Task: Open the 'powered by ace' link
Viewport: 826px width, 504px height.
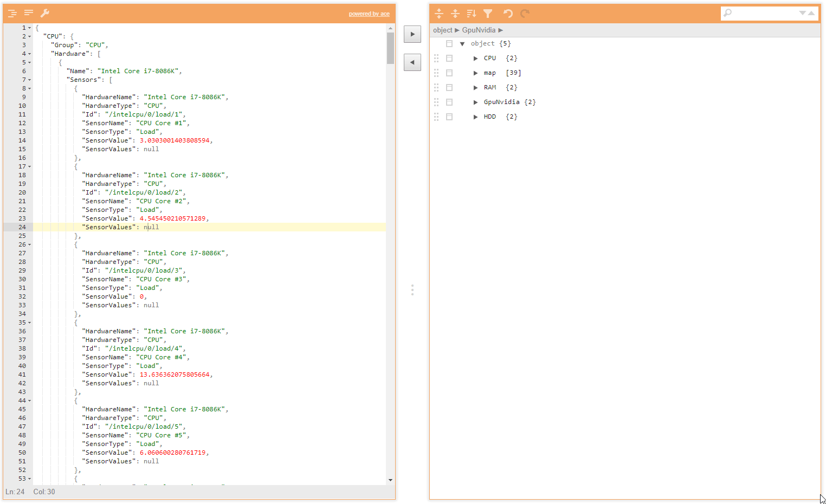Action: [x=369, y=14]
